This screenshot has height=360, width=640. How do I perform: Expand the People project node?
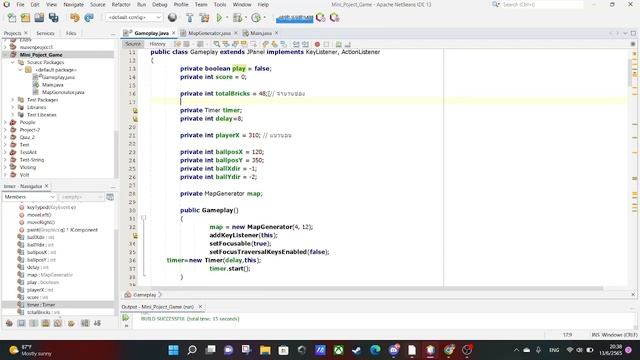5,122
